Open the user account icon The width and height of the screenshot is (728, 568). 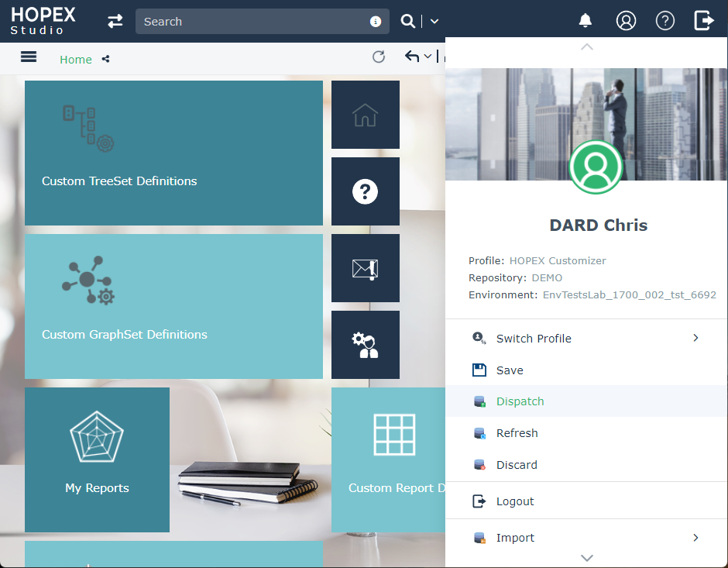(x=626, y=21)
